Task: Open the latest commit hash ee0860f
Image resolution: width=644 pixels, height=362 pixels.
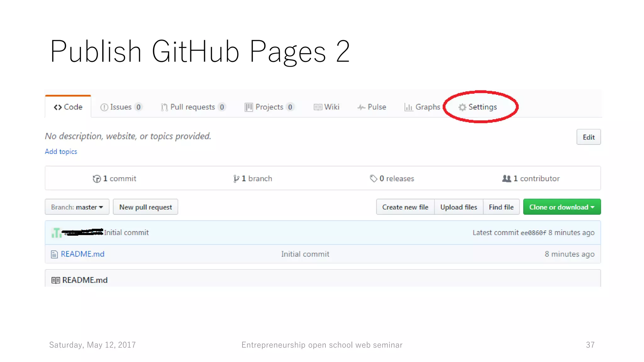Action: (x=533, y=233)
